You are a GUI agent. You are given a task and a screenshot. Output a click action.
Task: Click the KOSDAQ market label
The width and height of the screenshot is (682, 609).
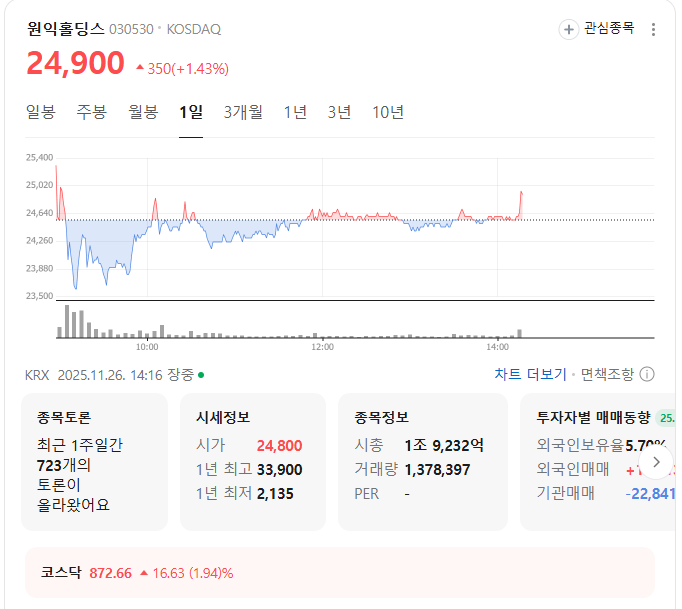point(194,30)
